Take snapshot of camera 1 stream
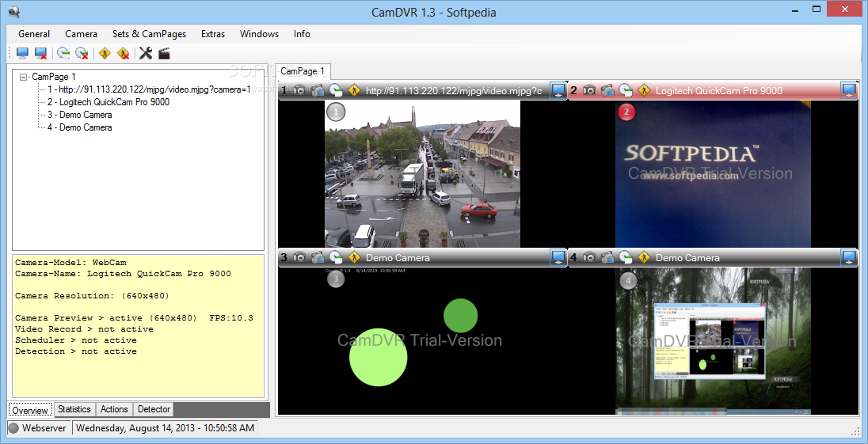Image resolution: width=868 pixels, height=444 pixels. (x=299, y=90)
